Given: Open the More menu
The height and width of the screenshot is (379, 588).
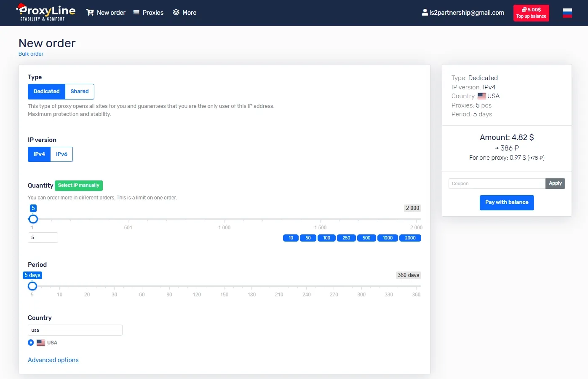Looking at the screenshot, I should (189, 13).
